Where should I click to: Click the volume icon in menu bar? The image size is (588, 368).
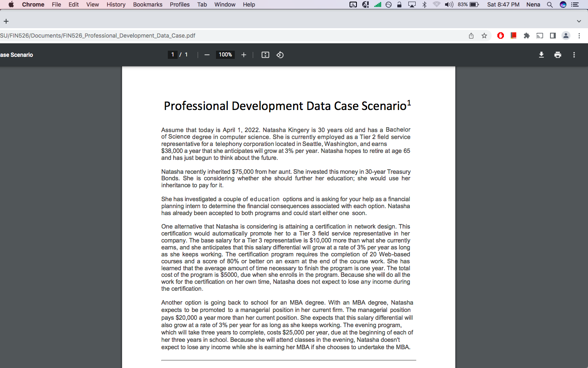[449, 4]
